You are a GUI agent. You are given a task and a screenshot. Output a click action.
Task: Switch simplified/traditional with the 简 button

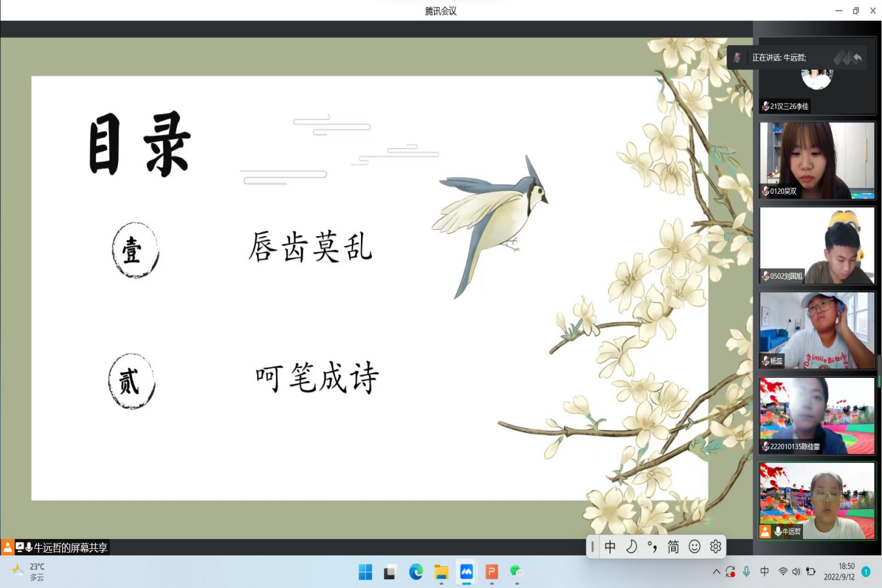tap(673, 546)
